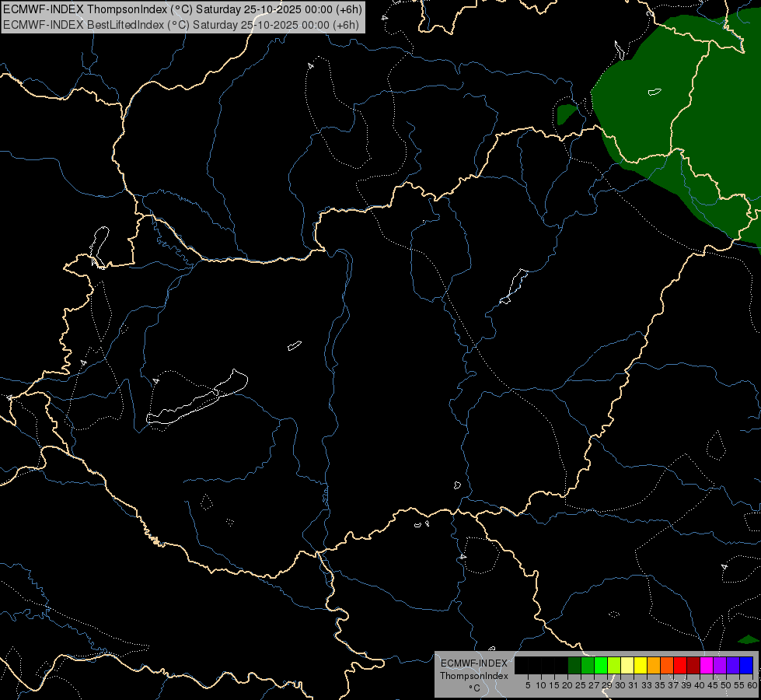761x700 pixels.
Task: Click the legend tick label "45"
Action: click(x=713, y=685)
